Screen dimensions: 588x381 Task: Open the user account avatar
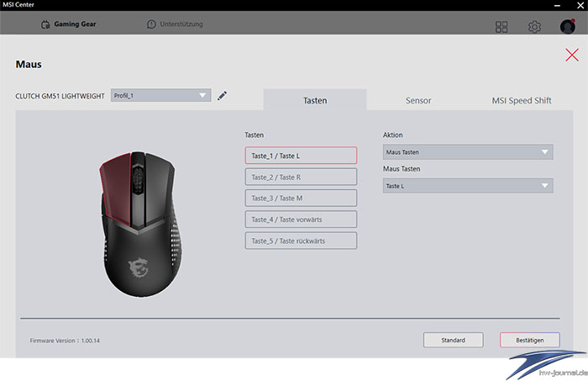click(568, 26)
